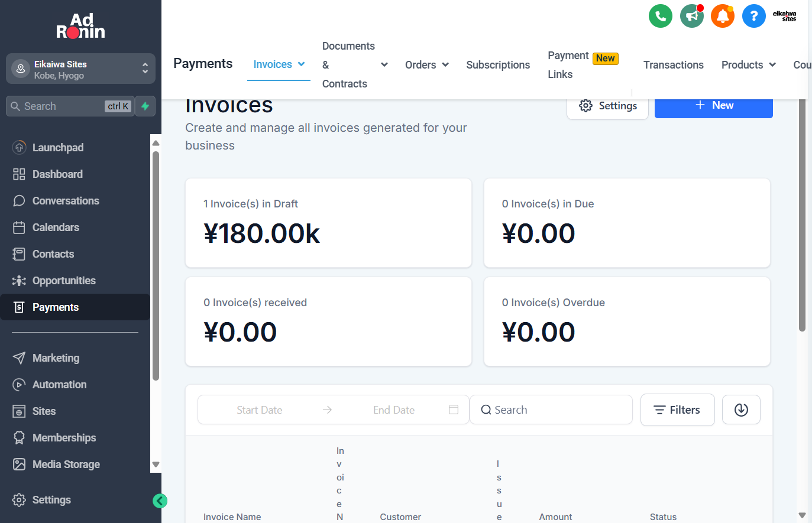Click the Start Date field
Image resolution: width=812 pixels, height=523 pixels.
pyautogui.click(x=260, y=410)
